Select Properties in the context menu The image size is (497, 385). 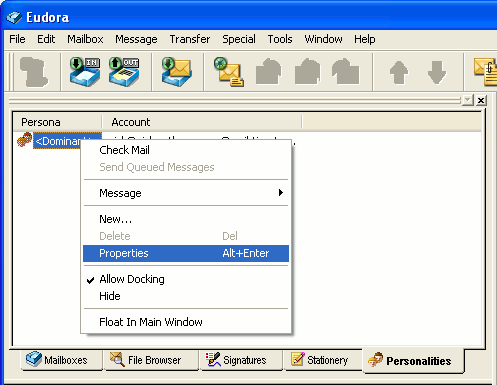186,253
